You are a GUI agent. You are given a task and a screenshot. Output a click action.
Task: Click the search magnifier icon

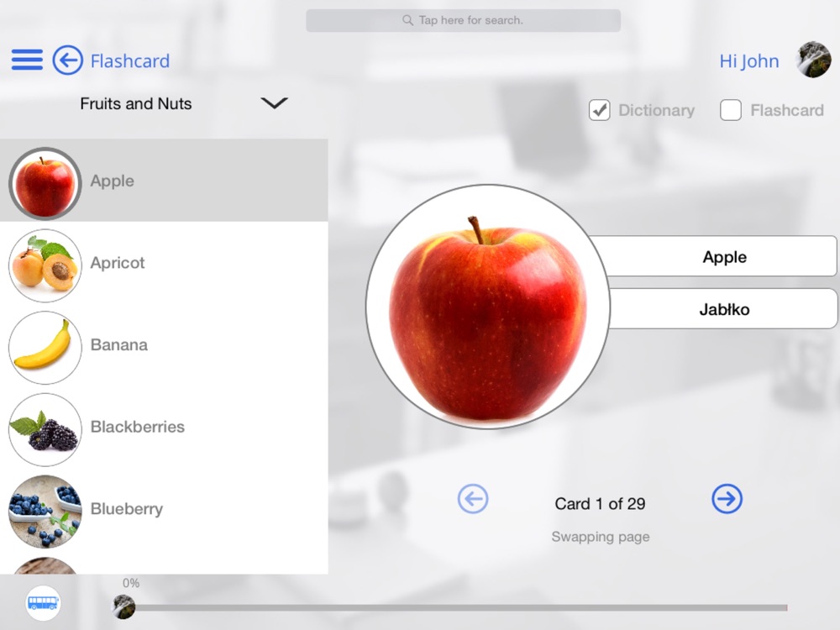(407, 20)
